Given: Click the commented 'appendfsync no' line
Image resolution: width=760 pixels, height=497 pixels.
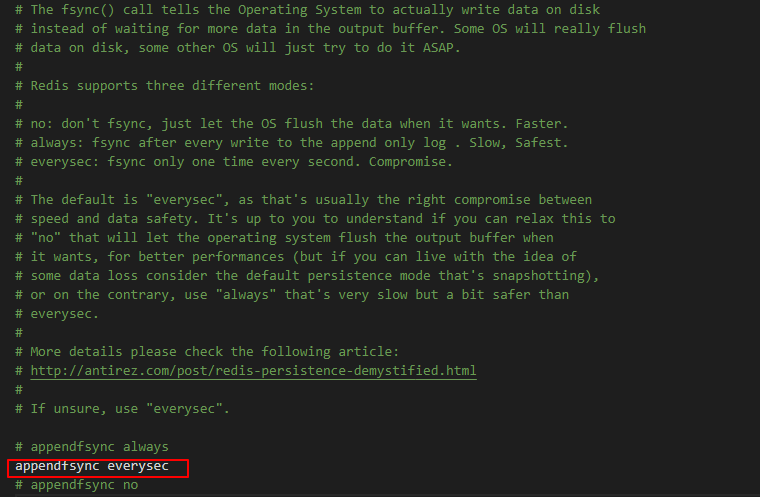Looking at the screenshot, I should tap(77, 485).
